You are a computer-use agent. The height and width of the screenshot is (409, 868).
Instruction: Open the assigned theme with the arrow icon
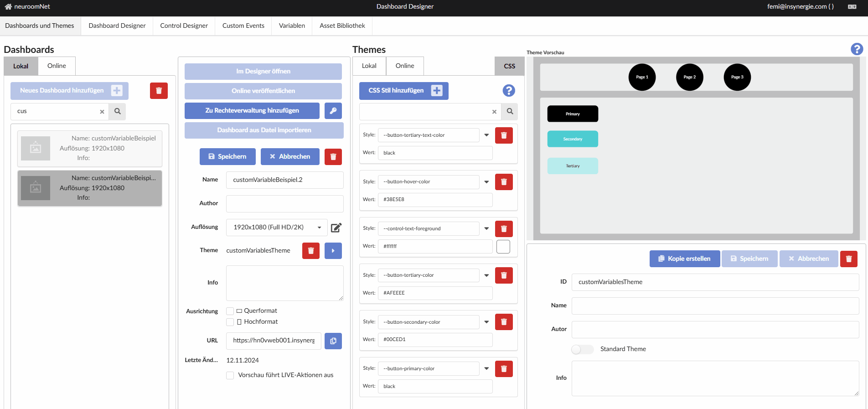coord(333,251)
